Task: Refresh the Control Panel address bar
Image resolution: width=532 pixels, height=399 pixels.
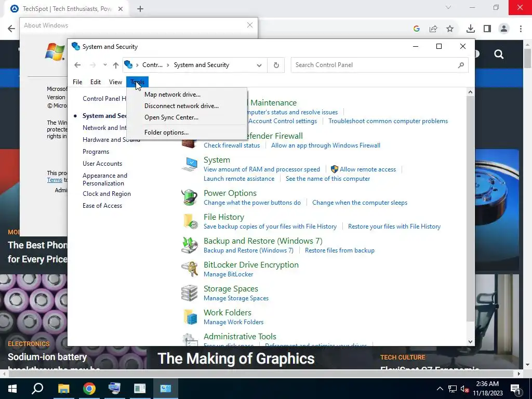Action: (x=276, y=65)
